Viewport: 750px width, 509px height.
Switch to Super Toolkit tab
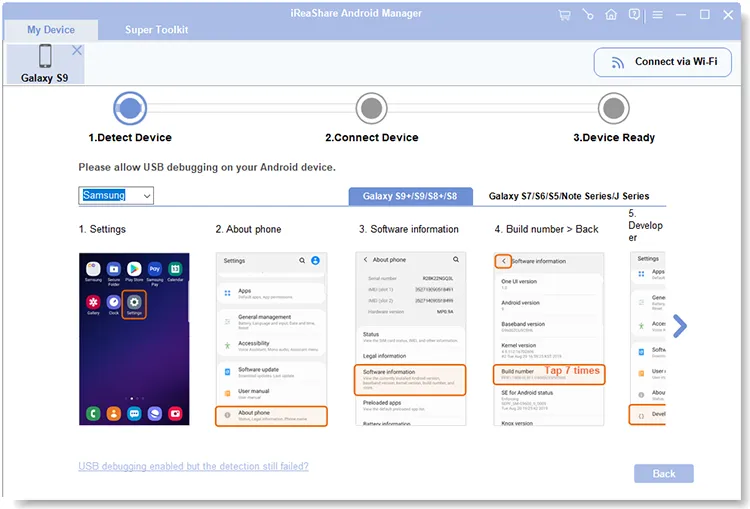click(x=156, y=30)
